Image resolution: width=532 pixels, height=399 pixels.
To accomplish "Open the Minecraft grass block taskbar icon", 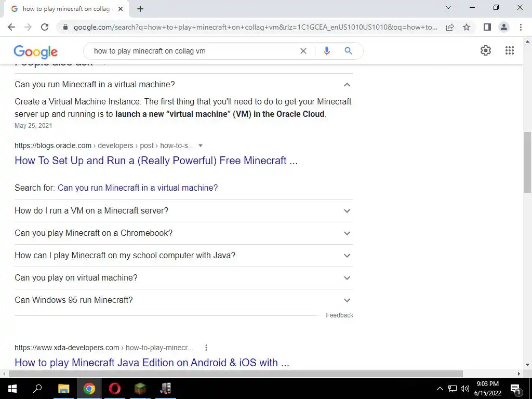I will (140, 389).
